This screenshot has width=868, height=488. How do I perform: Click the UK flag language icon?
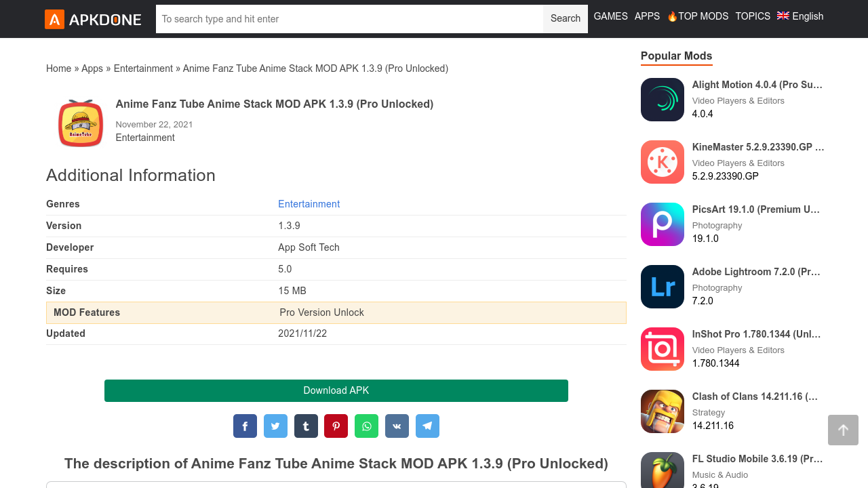783,16
